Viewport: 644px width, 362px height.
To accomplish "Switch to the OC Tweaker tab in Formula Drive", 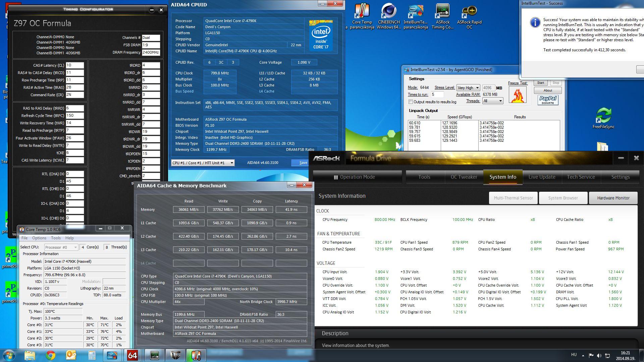I will point(464,177).
